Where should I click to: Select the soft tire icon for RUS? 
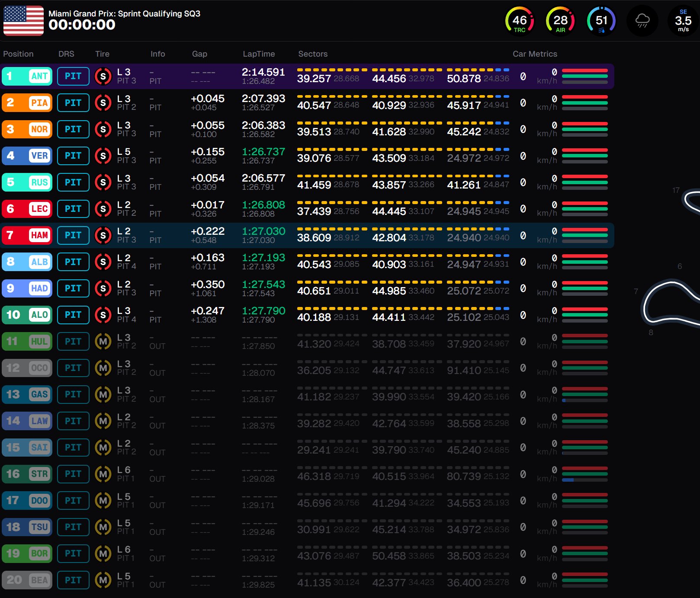[x=103, y=182]
